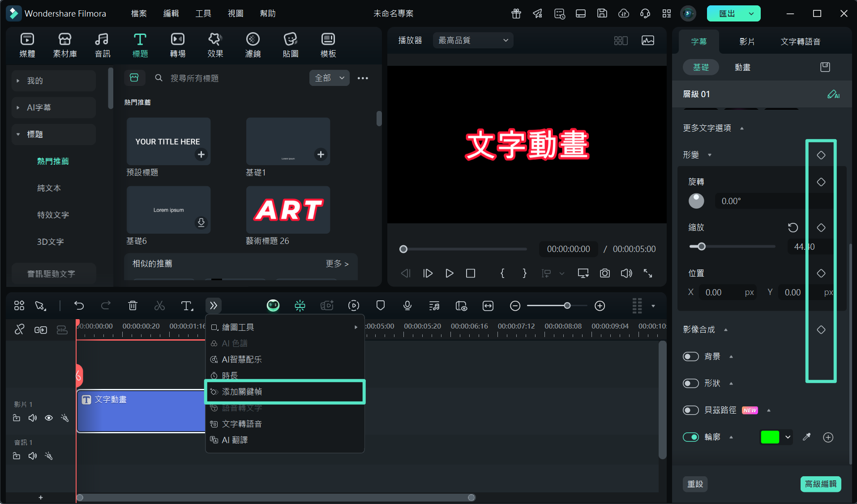This screenshot has width=857, height=504.
Task: Click the green outline color swatch
Action: click(770, 437)
